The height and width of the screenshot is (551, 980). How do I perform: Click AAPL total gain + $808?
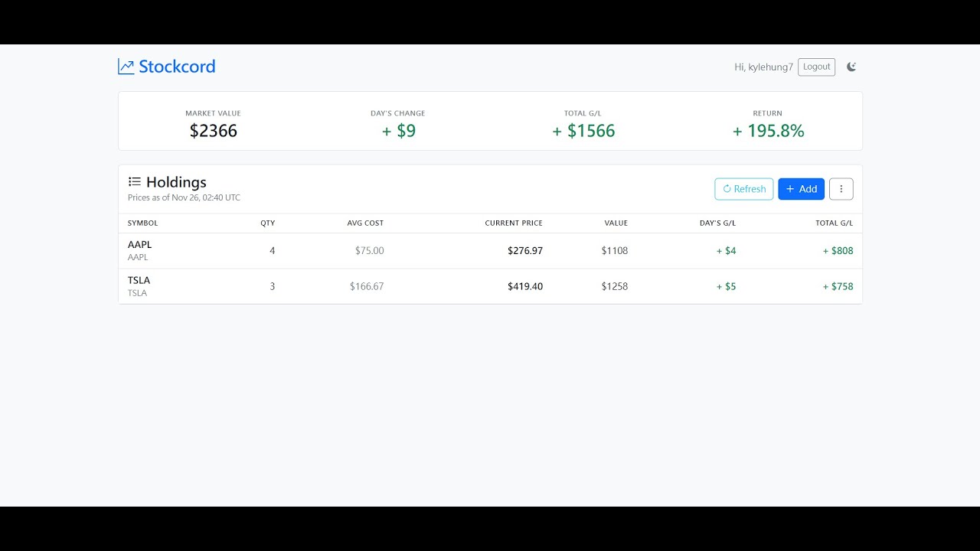(x=838, y=251)
